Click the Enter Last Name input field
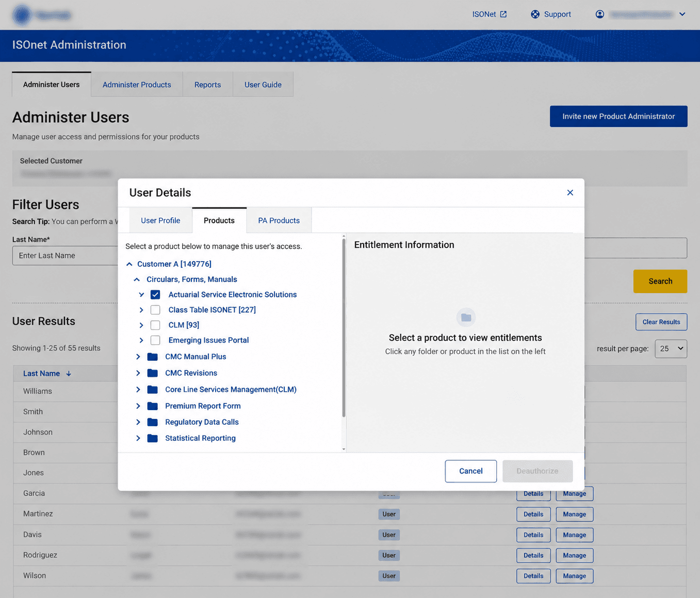The height and width of the screenshot is (598, 700). point(65,255)
